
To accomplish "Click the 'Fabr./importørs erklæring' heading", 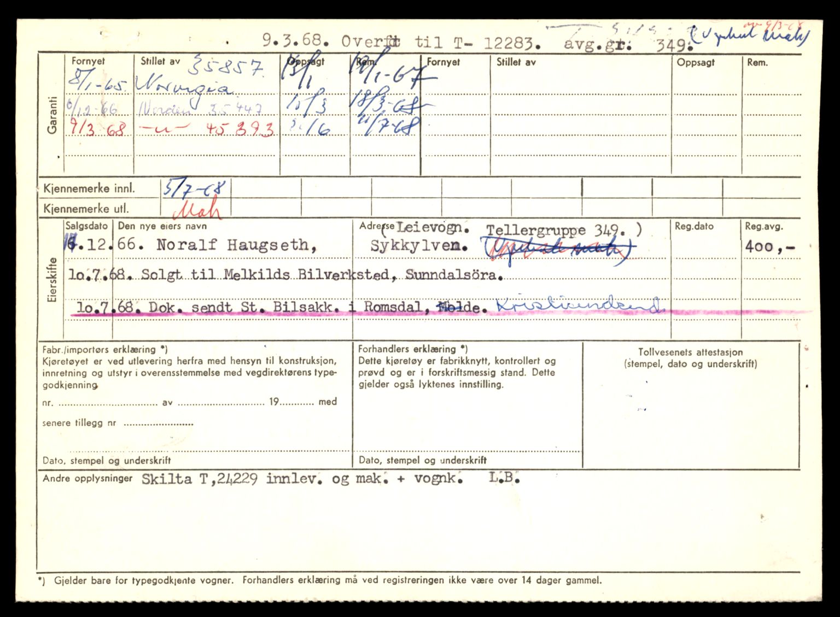I will 105,349.
